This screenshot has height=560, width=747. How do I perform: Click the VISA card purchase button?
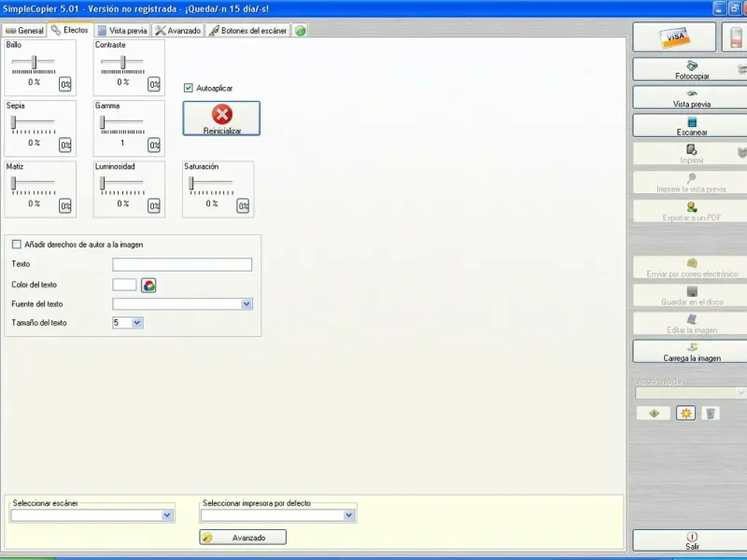tap(674, 36)
